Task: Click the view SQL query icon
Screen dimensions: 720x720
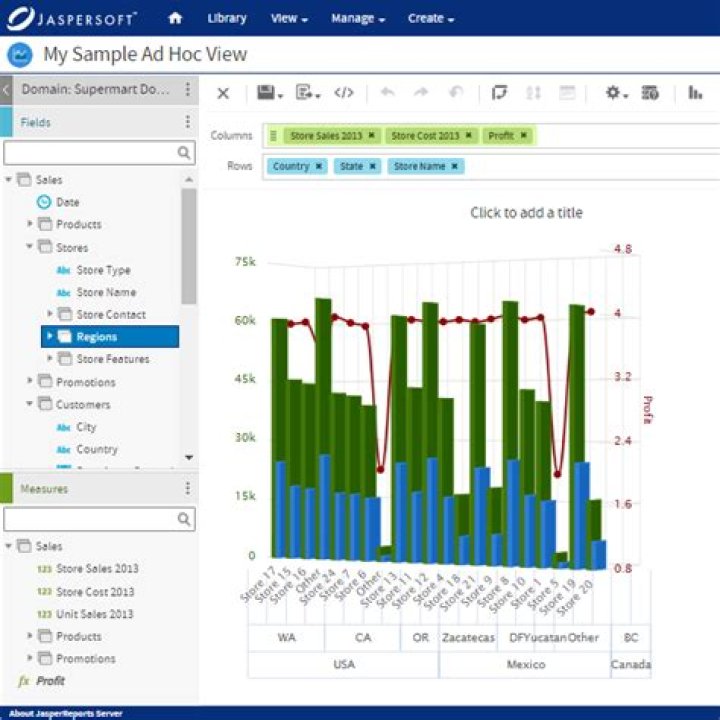Action: point(650,93)
